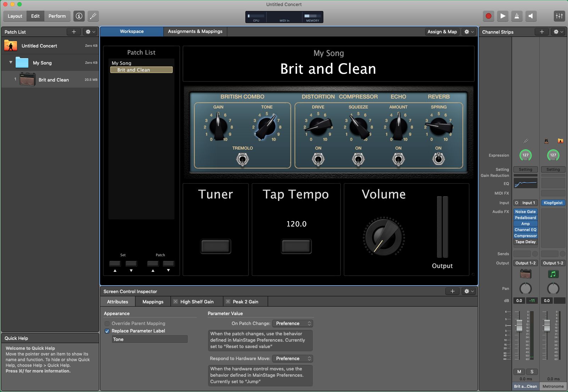Image resolution: width=568 pixels, height=392 pixels.
Task: Open the Mappings tab in inspector
Action: tap(153, 302)
